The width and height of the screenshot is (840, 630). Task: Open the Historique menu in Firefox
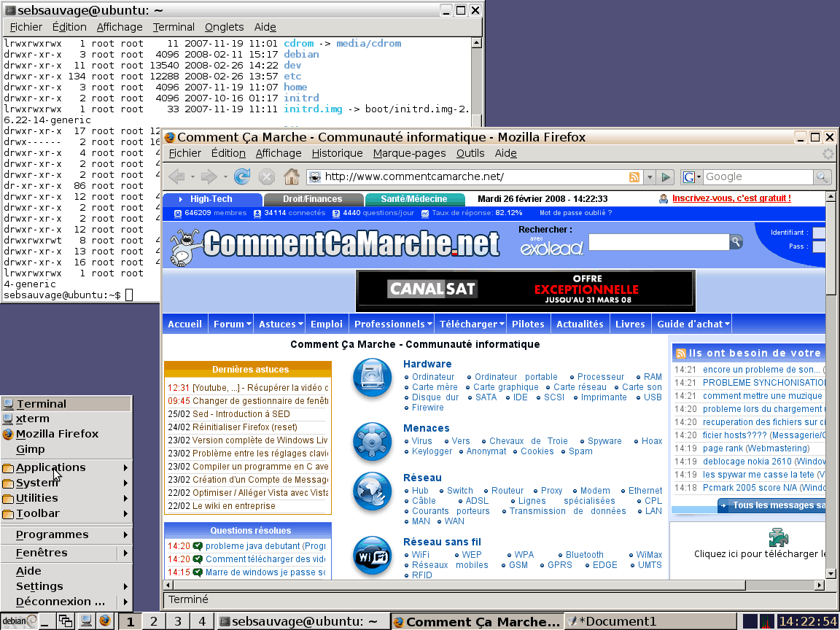click(337, 153)
